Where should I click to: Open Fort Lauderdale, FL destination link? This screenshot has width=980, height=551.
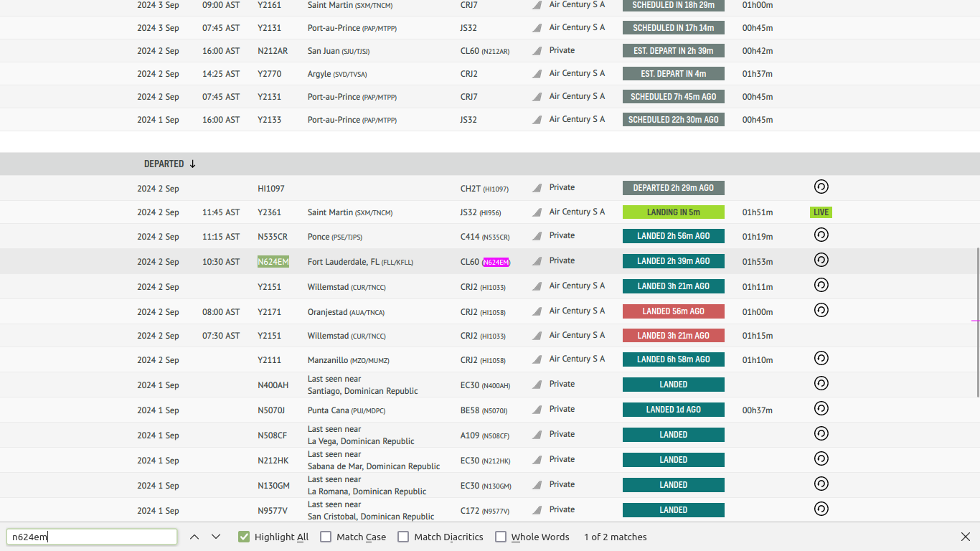click(360, 262)
